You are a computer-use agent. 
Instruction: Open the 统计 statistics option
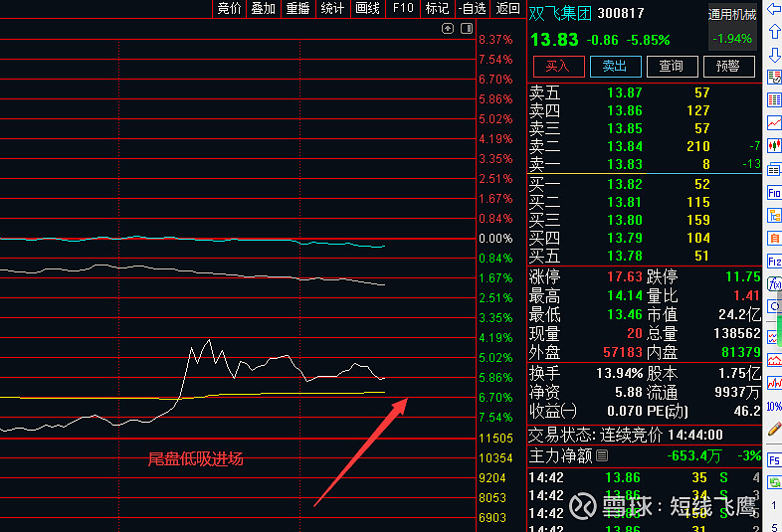click(x=332, y=9)
